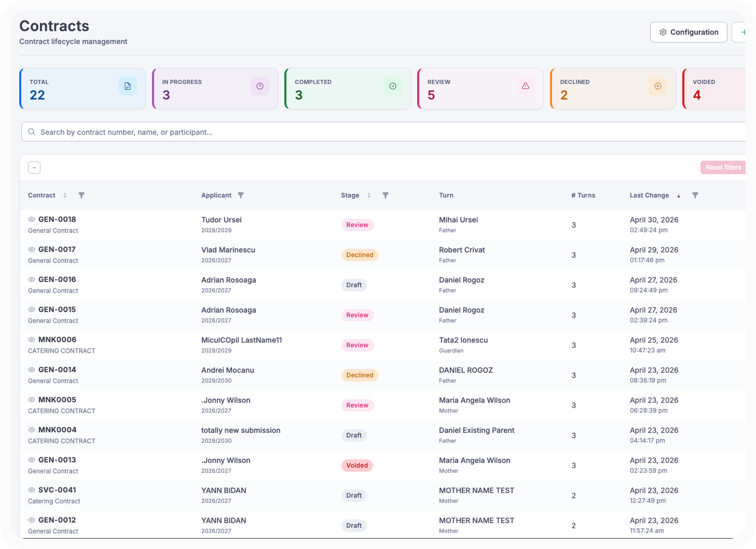View contract MNK0006 via eye icon

point(32,340)
